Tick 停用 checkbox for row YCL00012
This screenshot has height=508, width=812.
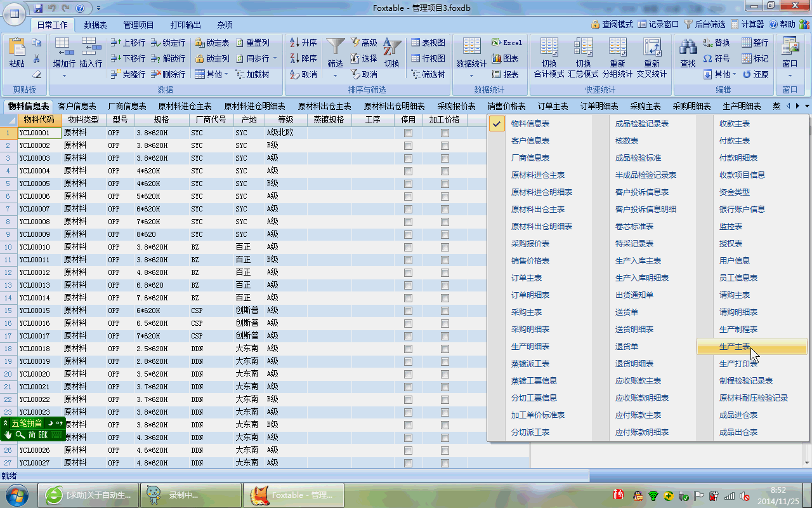tap(408, 272)
